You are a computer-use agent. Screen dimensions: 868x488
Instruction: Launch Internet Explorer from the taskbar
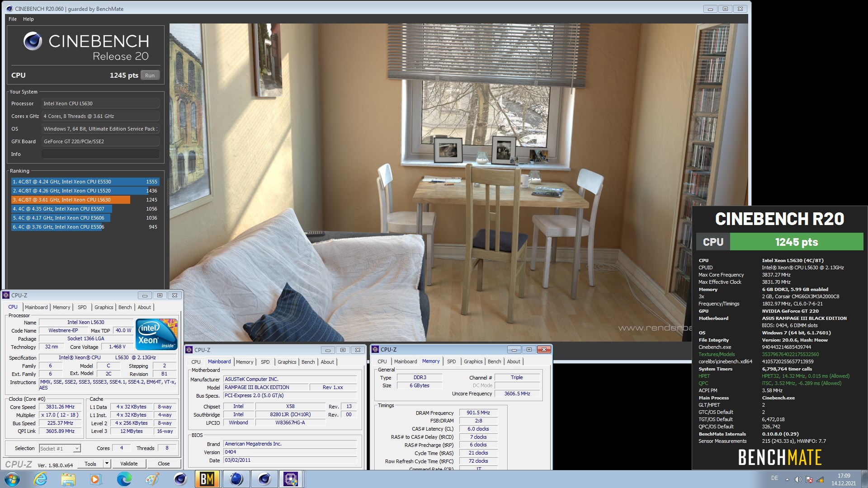40,479
